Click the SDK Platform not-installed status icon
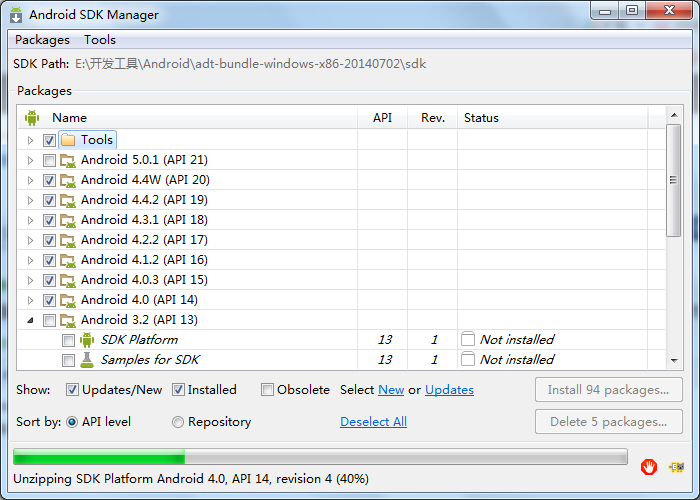The height and width of the screenshot is (500, 700). [x=468, y=339]
